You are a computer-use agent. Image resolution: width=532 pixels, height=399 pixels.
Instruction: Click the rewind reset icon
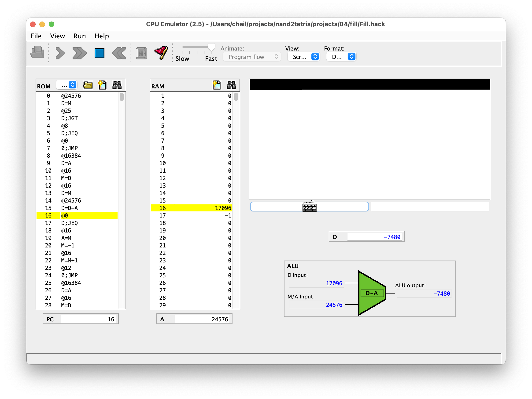(x=119, y=53)
